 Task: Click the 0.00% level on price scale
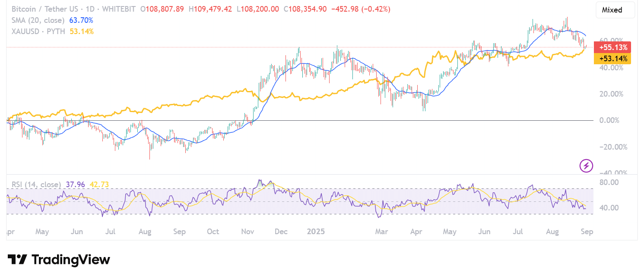(x=610, y=120)
